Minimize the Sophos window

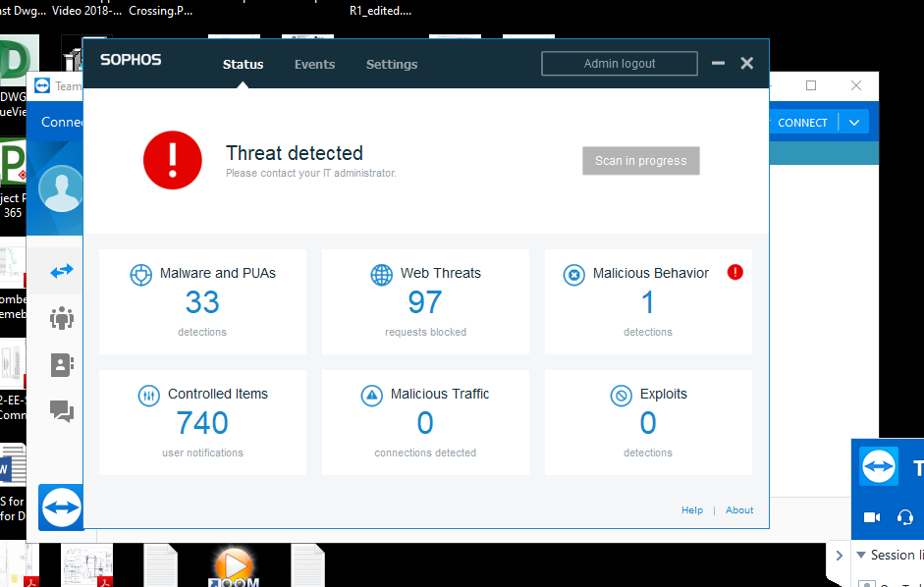pos(718,63)
